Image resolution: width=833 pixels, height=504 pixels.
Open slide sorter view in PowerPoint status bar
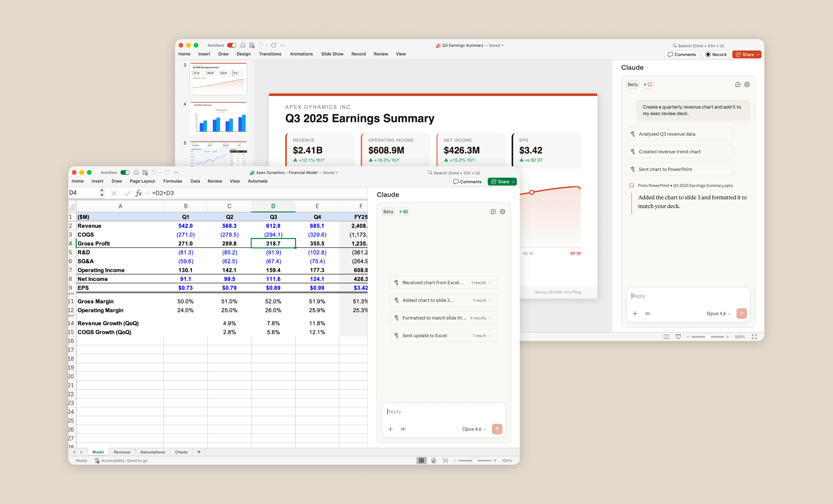666,337
